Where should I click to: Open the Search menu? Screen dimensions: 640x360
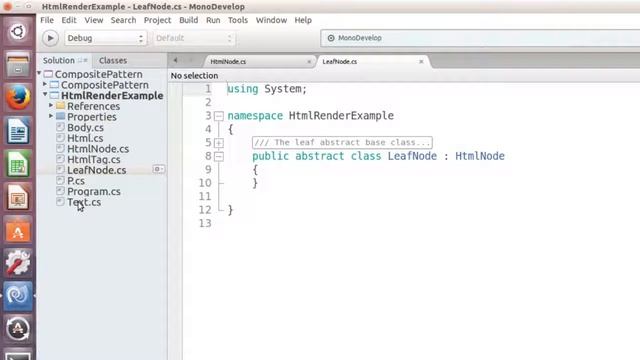[123, 20]
